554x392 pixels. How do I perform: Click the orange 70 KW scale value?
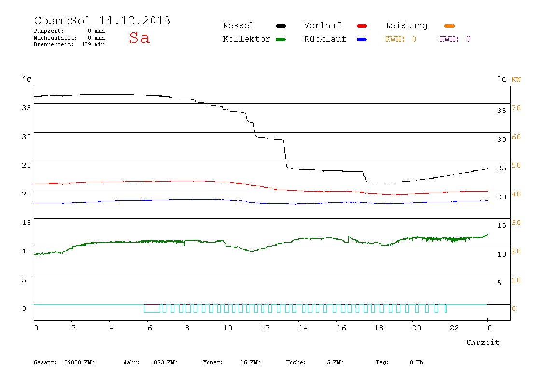(516, 108)
